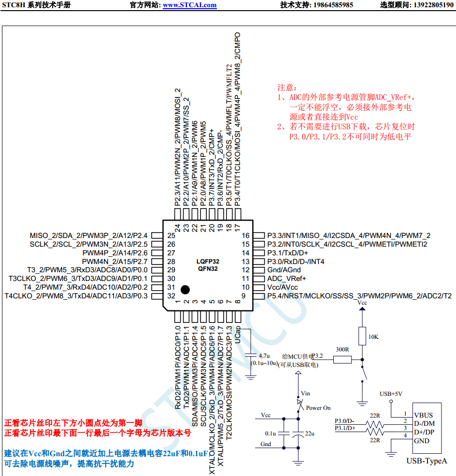Image resolution: width=456 pixels, height=476 pixels.
Task: Select vertical pin label P3.4/T0/T1CLKO/MOSI_4
Action: pyautogui.click(x=238, y=119)
